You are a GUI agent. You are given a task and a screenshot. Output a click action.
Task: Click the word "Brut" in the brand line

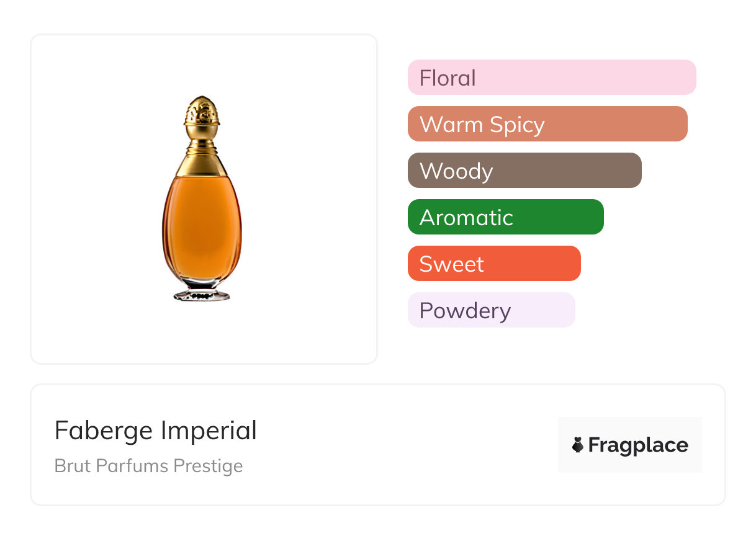pyautogui.click(x=71, y=466)
